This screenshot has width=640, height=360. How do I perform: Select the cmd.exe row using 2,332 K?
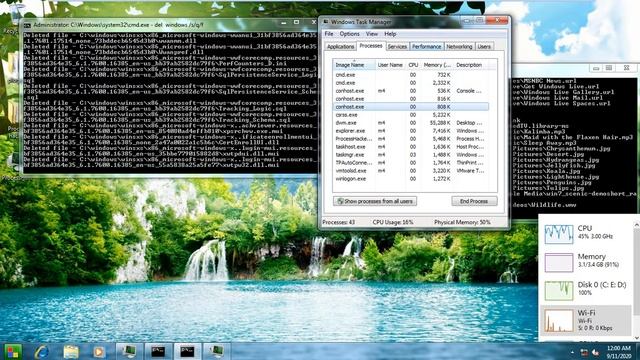click(x=411, y=83)
